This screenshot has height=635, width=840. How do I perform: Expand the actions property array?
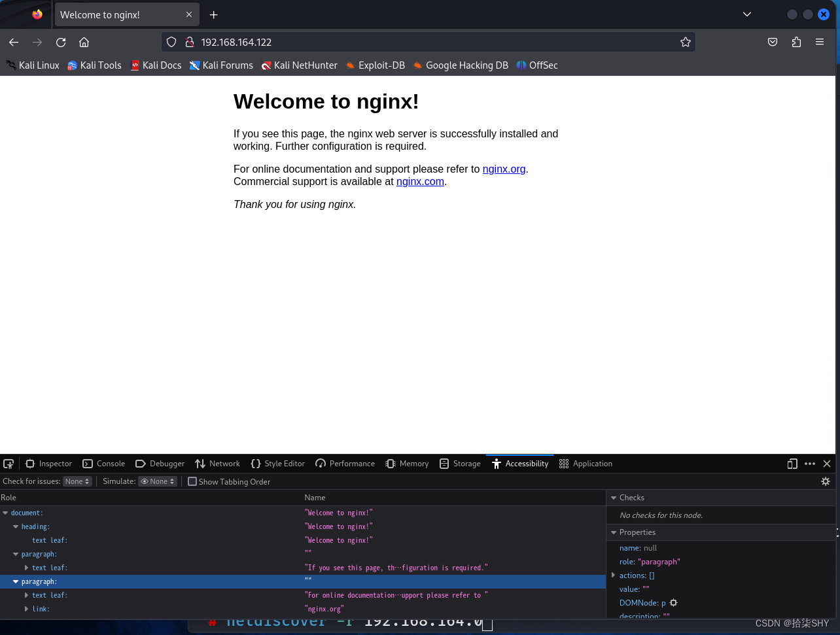(x=613, y=575)
